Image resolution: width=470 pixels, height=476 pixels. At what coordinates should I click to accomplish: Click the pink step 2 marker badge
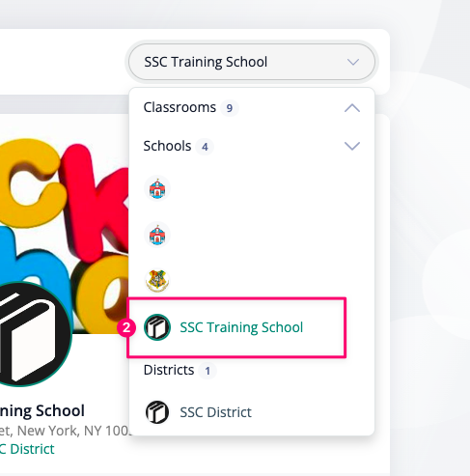coord(126,327)
